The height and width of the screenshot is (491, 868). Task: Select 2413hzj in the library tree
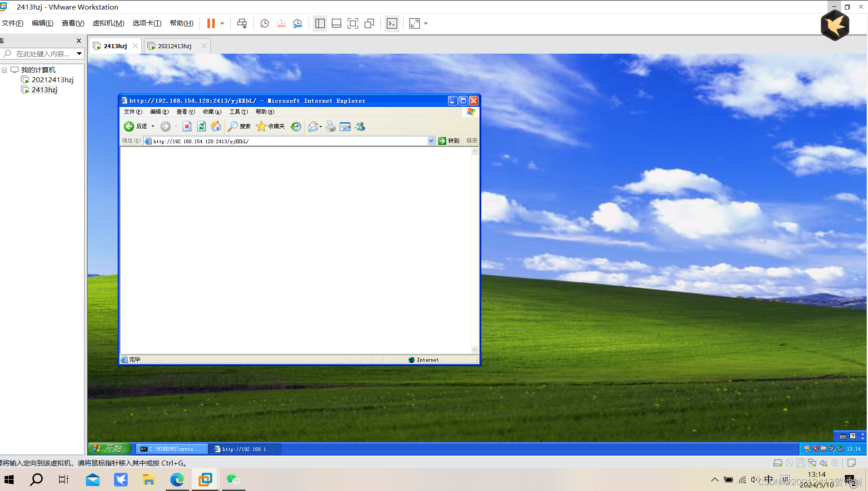tap(45, 90)
